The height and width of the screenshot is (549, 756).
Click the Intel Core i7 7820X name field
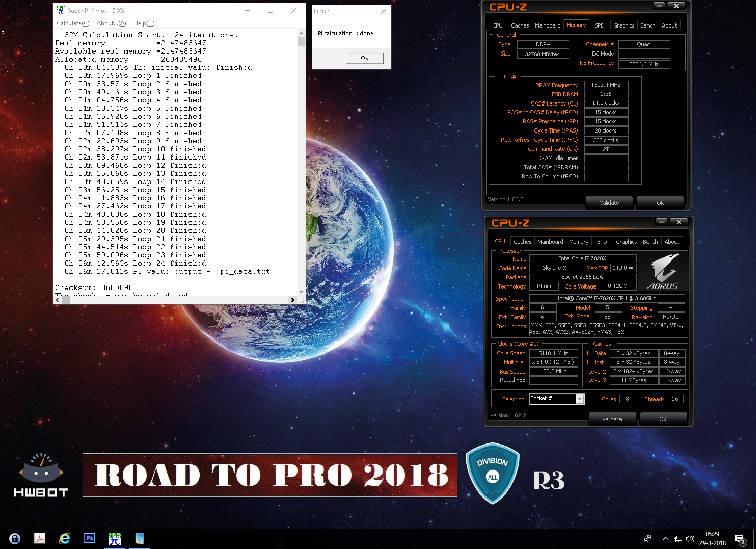pos(582,258)
